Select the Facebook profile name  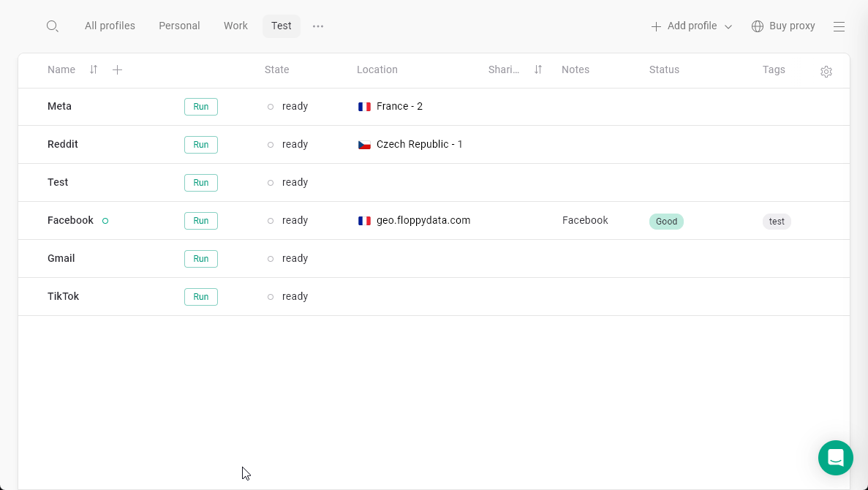point(70,220)
